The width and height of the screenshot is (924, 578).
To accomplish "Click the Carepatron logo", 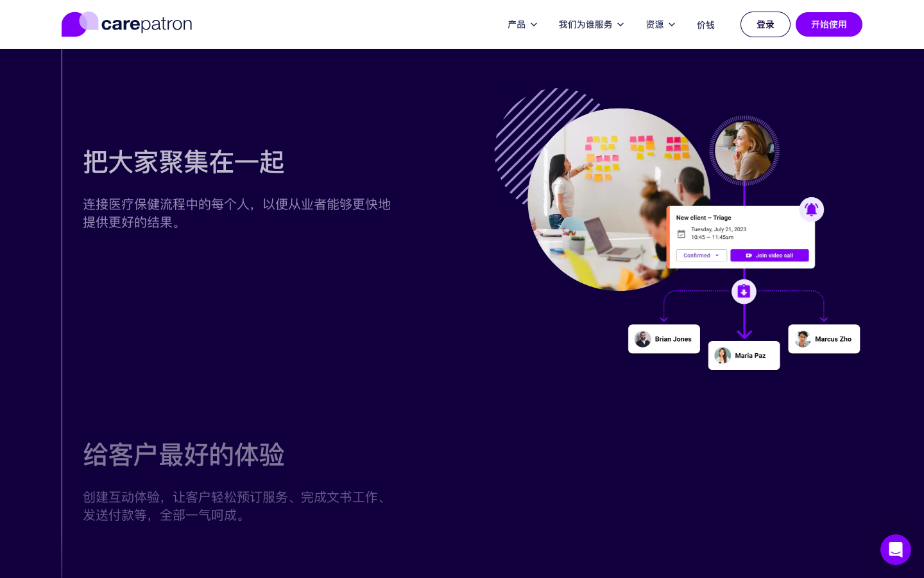I will pyautogui.click(x=126, y=24).
